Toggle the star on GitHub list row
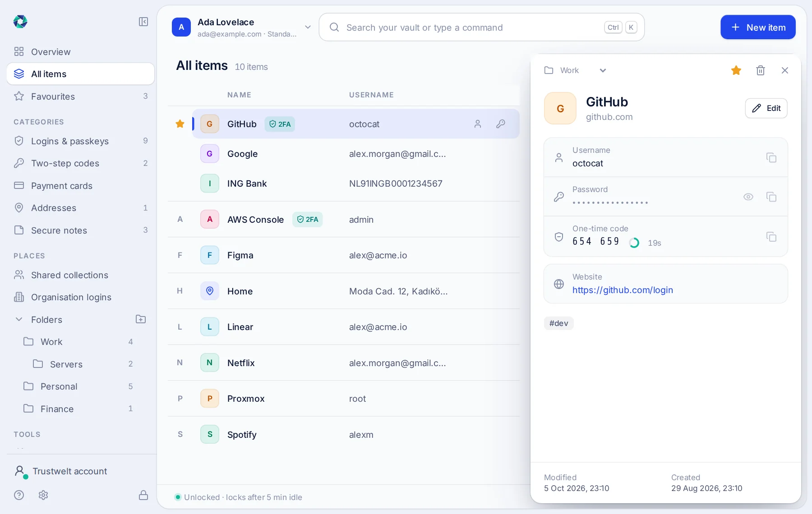This screenshot has width=812, height=514. 180,124
